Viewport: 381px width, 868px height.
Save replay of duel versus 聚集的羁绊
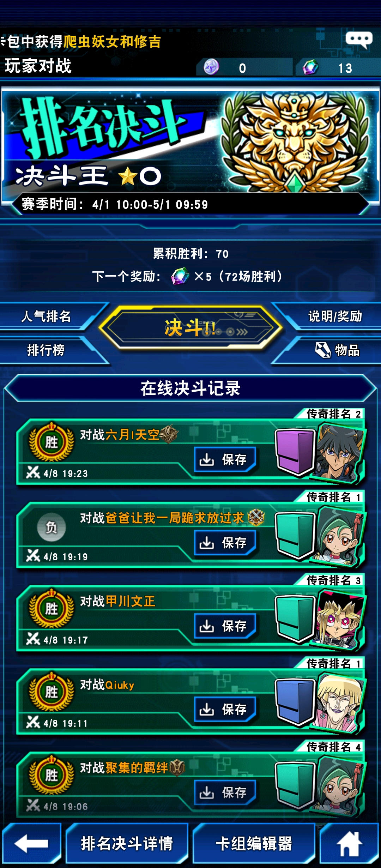click(225, 792)
